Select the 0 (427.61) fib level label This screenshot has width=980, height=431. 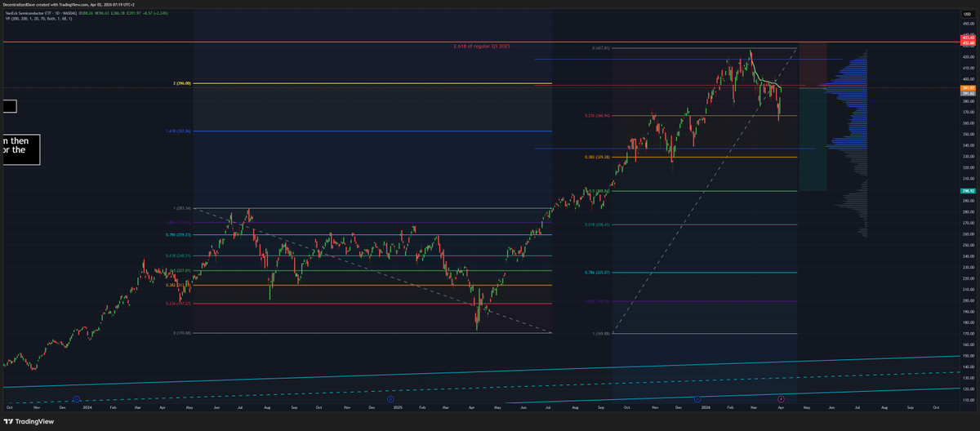pos(601,48)
